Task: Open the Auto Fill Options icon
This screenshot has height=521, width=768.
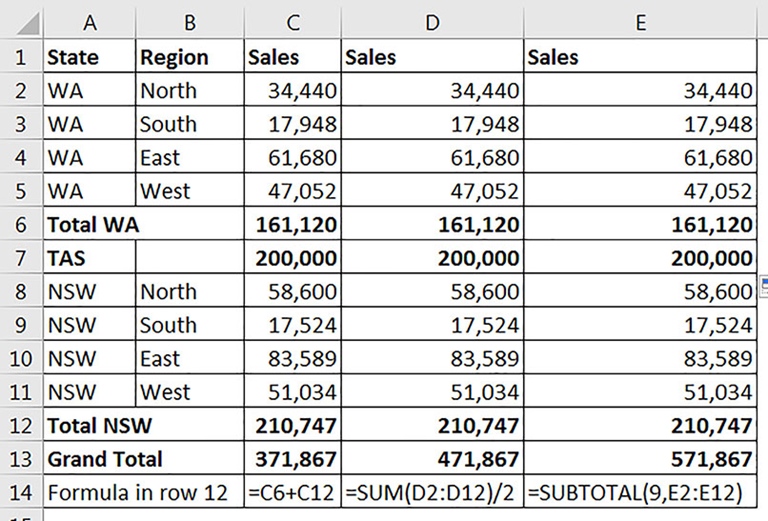Action: pos(764,286)
